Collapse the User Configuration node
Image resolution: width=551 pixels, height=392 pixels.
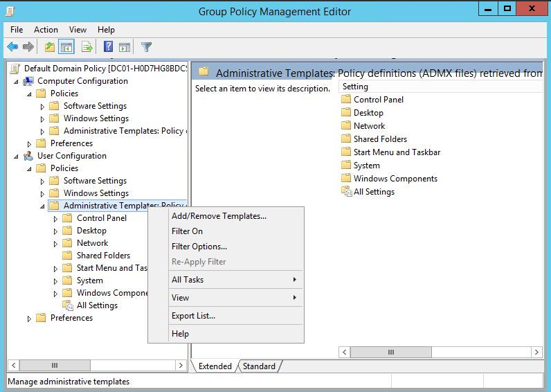click(x=16, y=157)
